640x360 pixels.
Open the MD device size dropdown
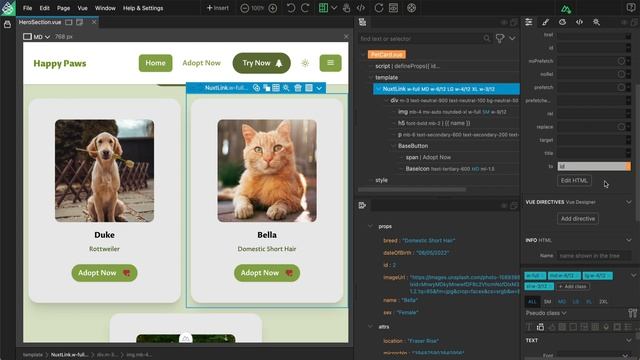click(37, 37)
